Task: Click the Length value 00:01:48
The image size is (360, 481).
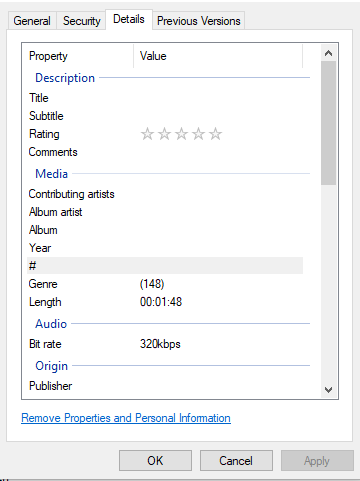Action: click(x=161, y=302)
